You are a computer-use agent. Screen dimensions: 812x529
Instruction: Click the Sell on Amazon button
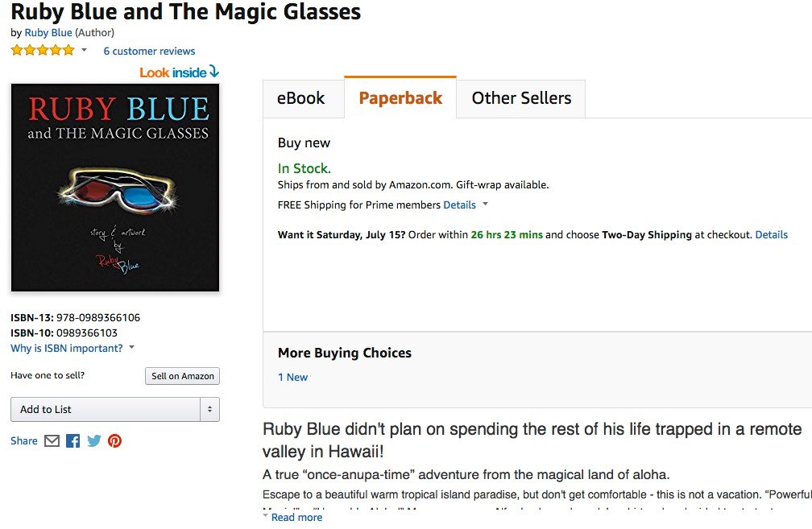182,376
